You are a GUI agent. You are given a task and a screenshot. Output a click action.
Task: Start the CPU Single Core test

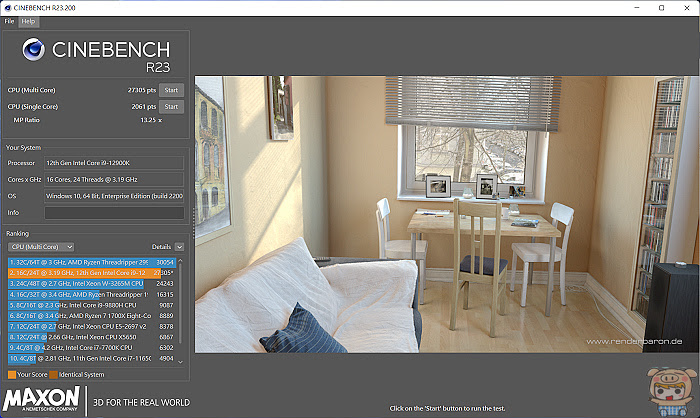point(171,107)
